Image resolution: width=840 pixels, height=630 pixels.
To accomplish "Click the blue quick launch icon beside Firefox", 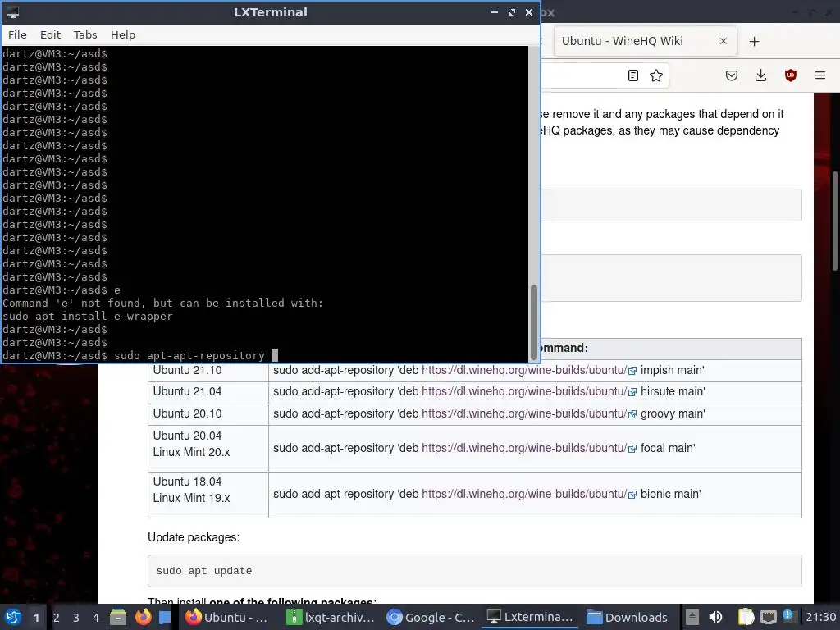I will pyautogui.click(x=165, y=617).
